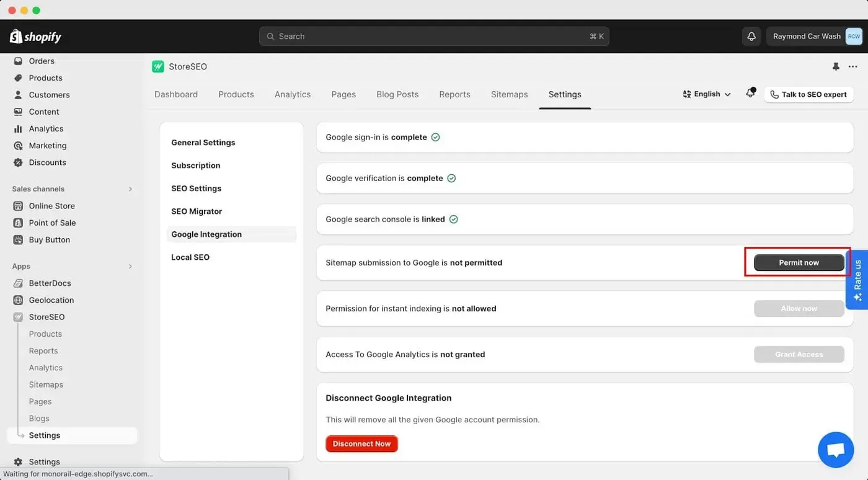Open General Settings menu item
The image size is (868, 480).
pos(203,143)
